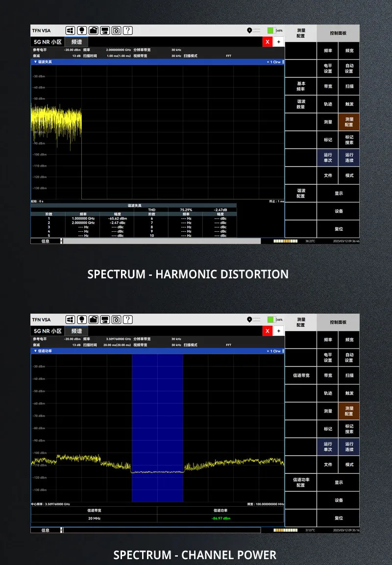Collapse the 信道功率 trace header triangle
392x565 pixels.
[35, 351]
